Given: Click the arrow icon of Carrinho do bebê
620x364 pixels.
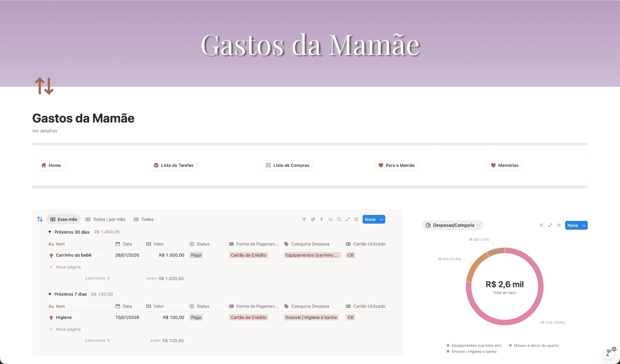Looking at the screenshot, I should [x=51, y=255].
